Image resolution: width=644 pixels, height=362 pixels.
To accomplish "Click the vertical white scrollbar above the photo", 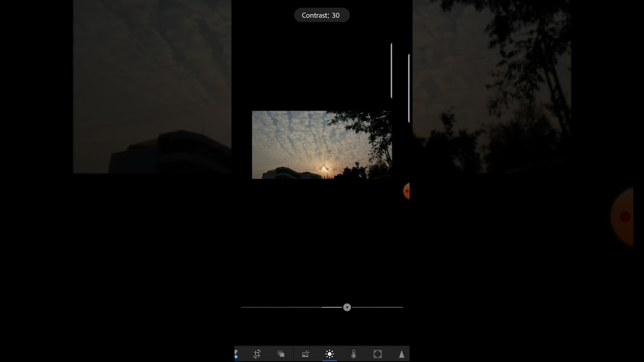I will 391,70.
